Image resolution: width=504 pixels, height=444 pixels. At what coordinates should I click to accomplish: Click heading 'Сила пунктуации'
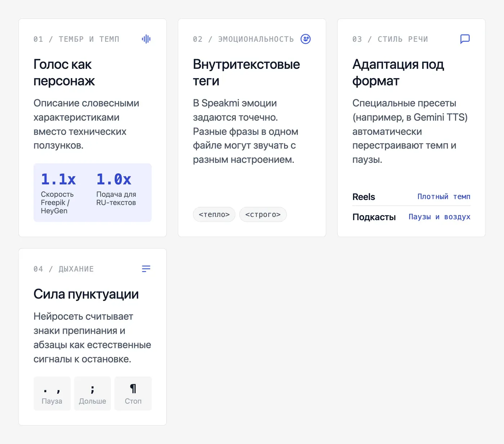[86, 294]
